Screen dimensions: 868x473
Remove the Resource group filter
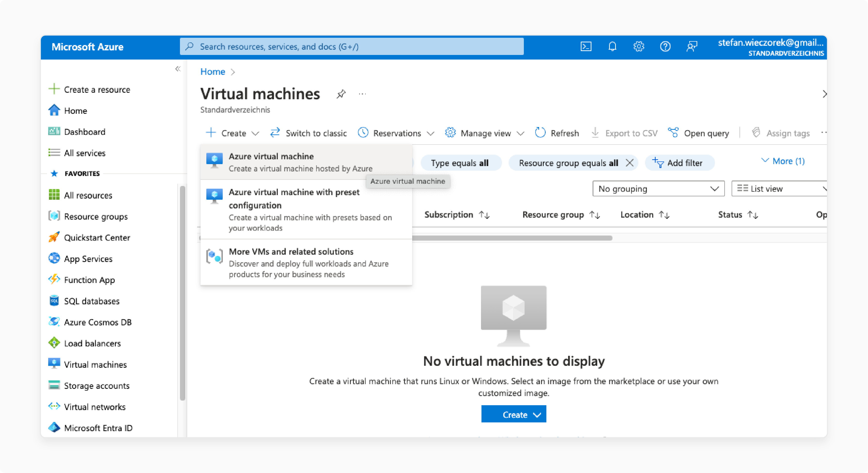(629, 163)
